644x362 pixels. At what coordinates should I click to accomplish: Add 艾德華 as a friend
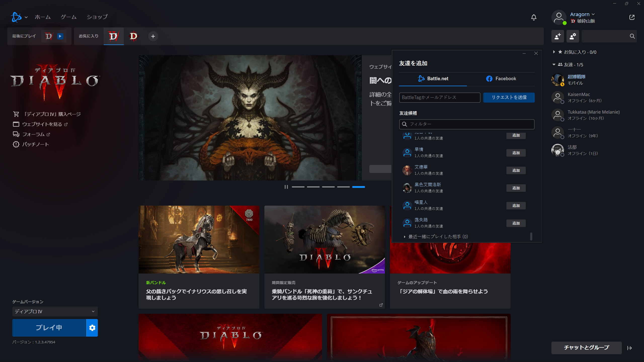pos(516,170)
